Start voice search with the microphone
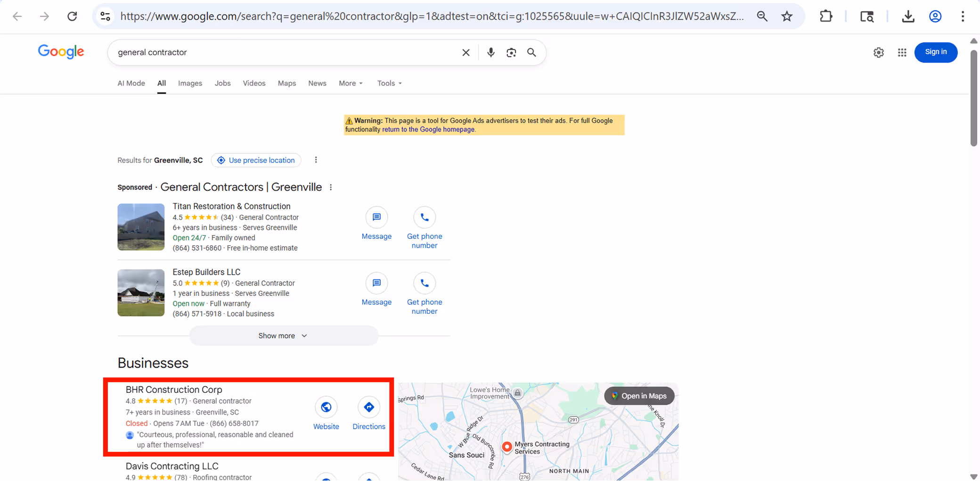Image resolution: width=980 pixels, height=481 pixels. pyautogui.click(x=490, y=52)
